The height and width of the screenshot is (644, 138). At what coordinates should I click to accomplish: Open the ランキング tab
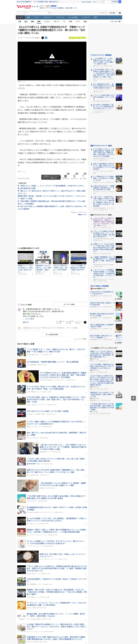86,17
